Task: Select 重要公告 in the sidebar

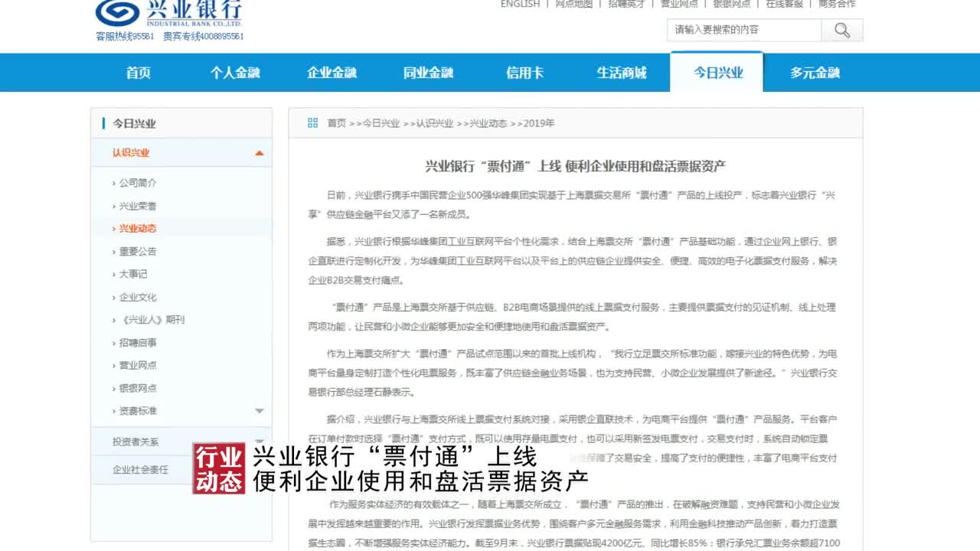Action: tap(138, 251)
